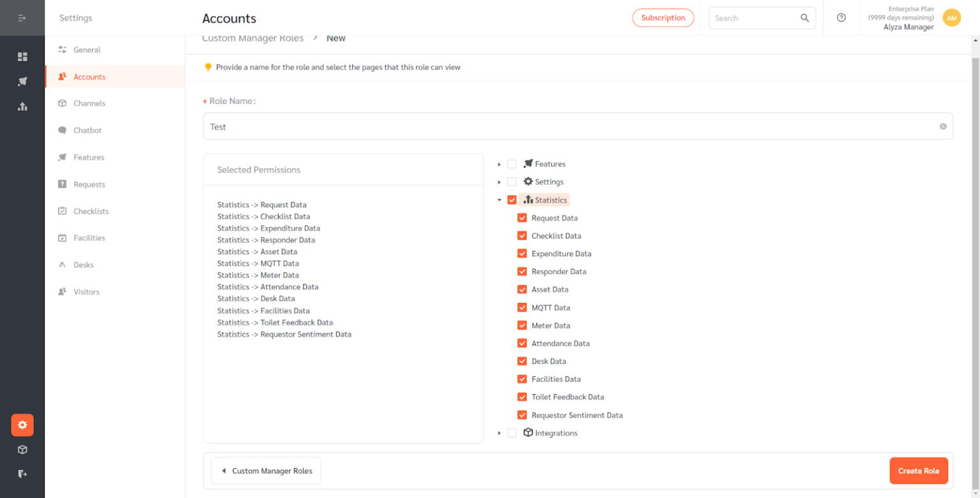980x498 pixels.
Task: Collapse the Statistics tree node arrow
Action: point(499,200)
